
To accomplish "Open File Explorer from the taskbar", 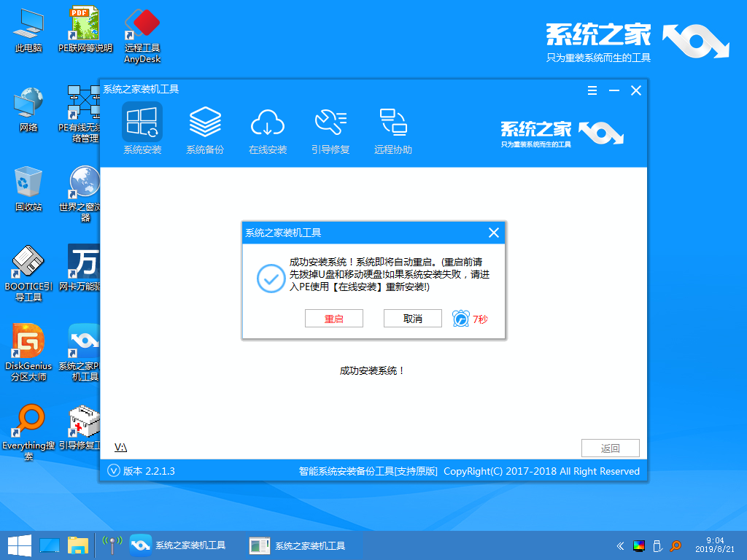I will (x=78, y=545).
